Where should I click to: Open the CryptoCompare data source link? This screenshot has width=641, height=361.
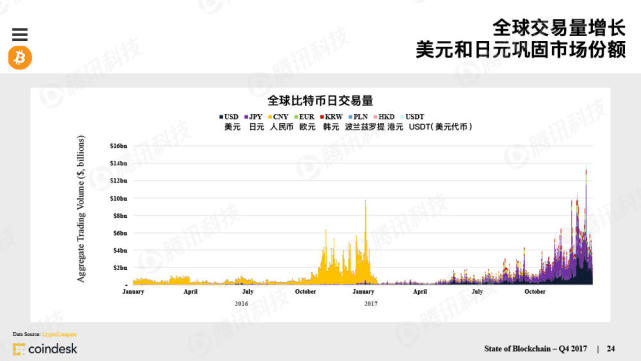[x=59, y=334]
